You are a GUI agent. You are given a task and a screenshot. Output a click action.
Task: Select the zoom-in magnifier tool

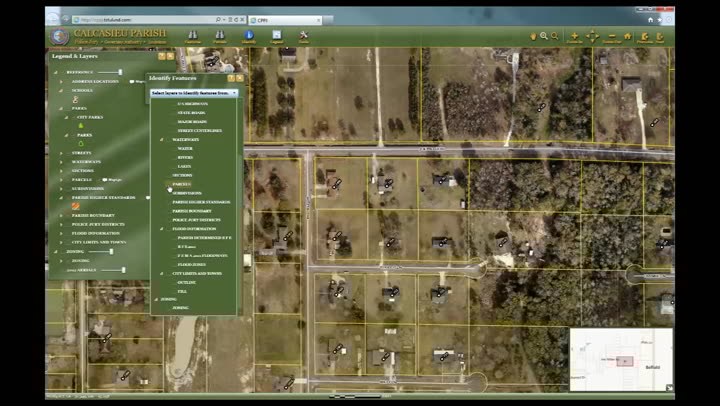pyautogui.click(x=544, y=36)
